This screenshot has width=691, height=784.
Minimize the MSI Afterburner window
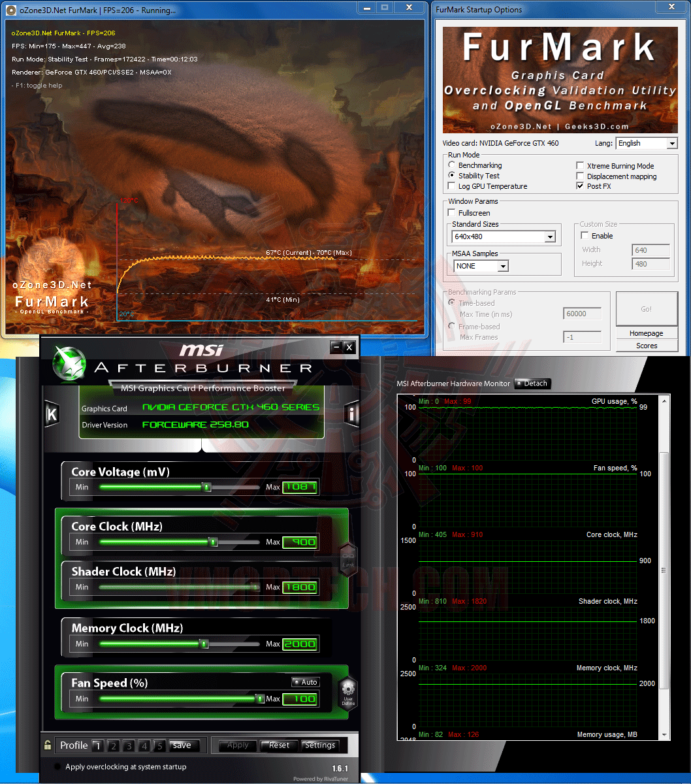[336, 348]
